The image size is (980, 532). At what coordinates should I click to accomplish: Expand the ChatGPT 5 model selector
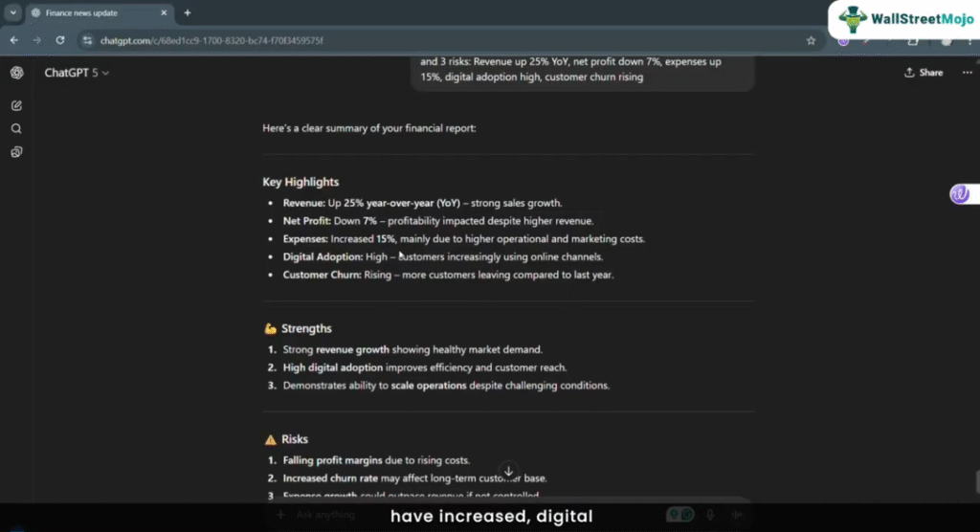coord(77,73)
